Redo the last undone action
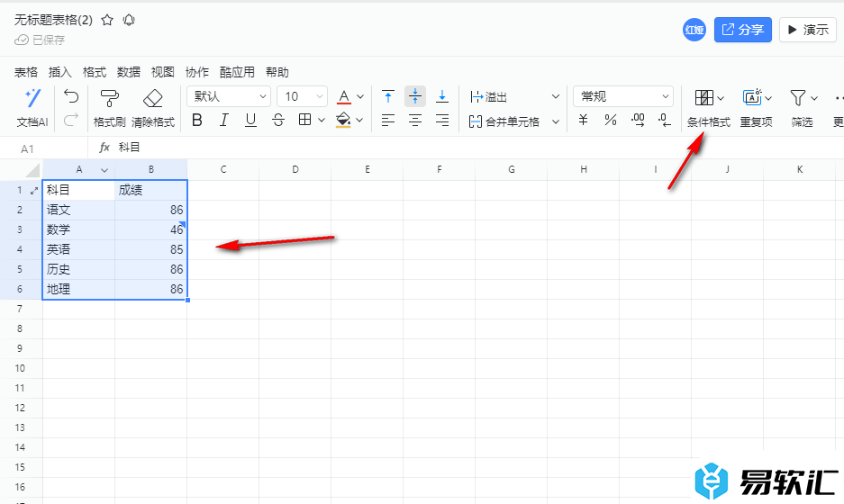844x504 pixels. coord(71,119)
